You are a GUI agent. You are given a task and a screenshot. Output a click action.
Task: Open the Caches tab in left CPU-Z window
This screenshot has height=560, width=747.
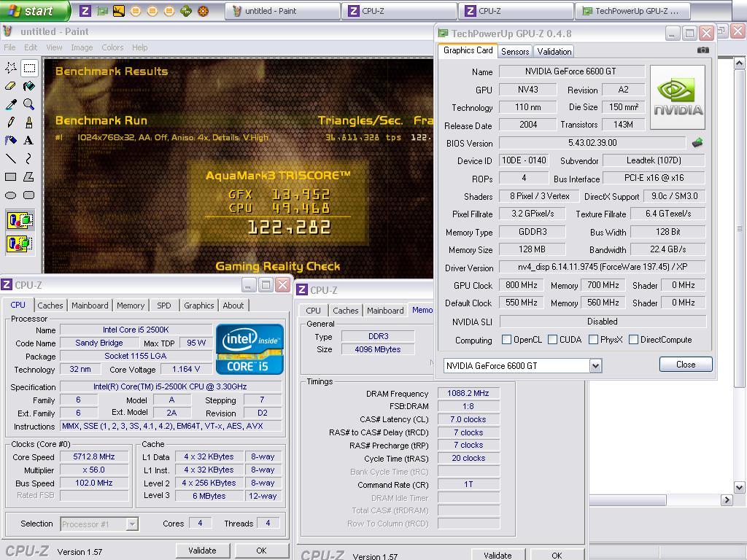50,306
